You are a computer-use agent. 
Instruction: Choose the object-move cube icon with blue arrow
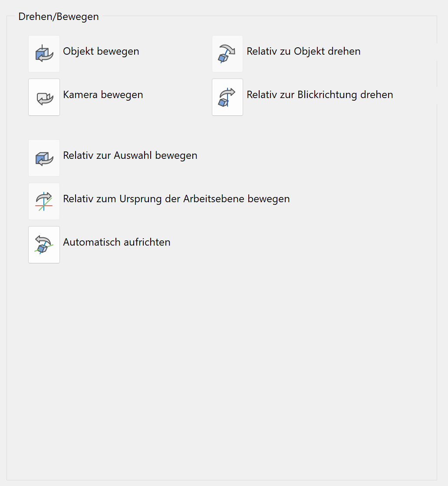coord(44,53)
